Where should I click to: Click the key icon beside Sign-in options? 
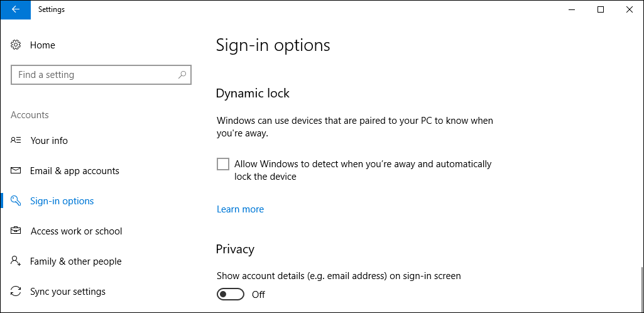16,201
